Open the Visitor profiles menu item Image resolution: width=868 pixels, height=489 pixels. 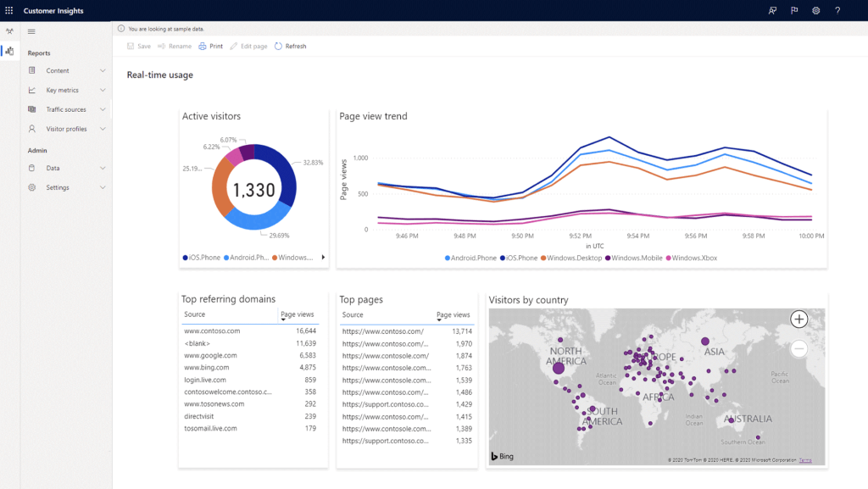[x=66, y=129]
